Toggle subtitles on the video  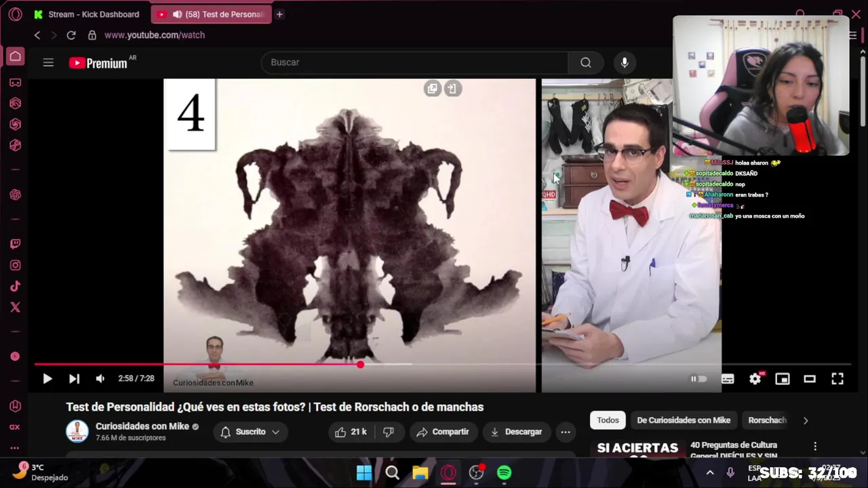coord(728,379)
